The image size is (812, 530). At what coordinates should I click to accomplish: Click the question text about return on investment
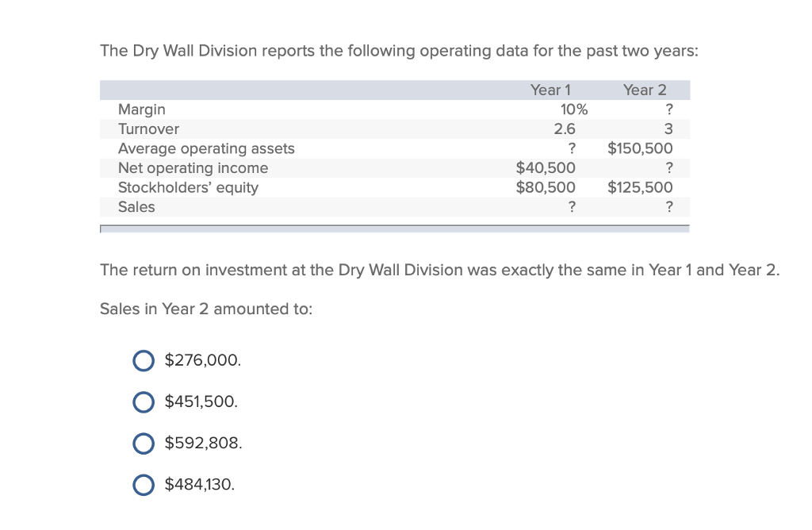439,270
